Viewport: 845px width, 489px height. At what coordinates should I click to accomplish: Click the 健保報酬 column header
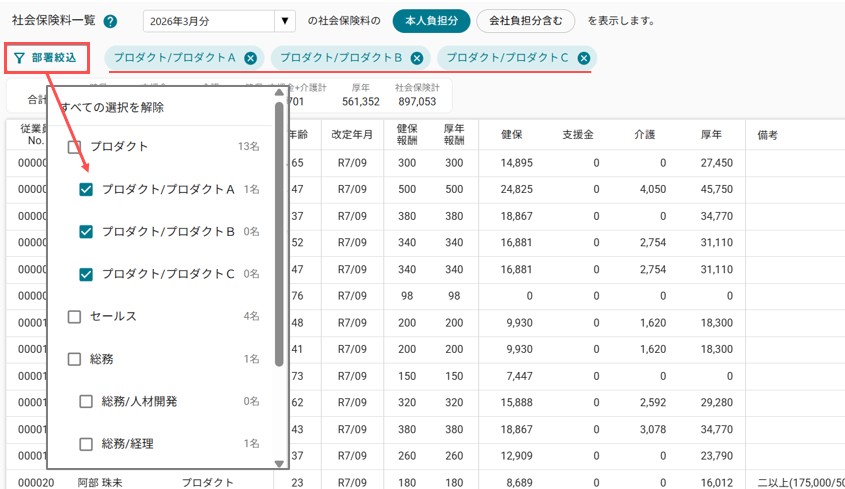407,135
